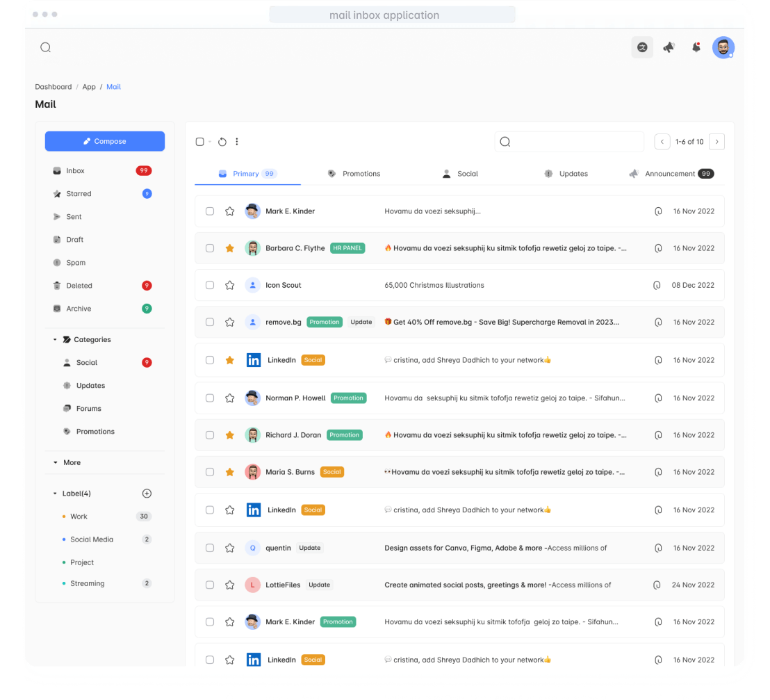Open the select-all checkbox dropdown arrow

point(209,142)
